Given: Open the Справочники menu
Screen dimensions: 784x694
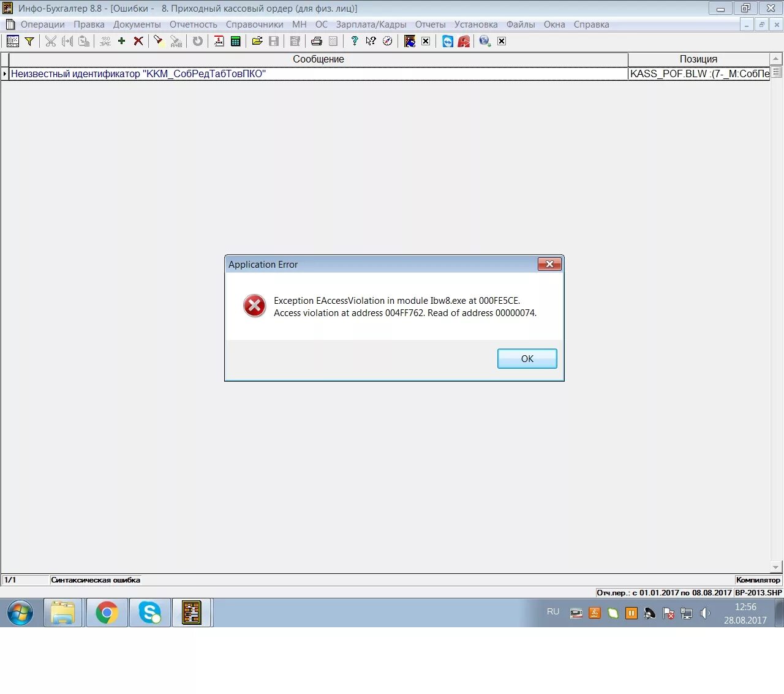Looking at the screenshot, I should click(x=255, y=25).
